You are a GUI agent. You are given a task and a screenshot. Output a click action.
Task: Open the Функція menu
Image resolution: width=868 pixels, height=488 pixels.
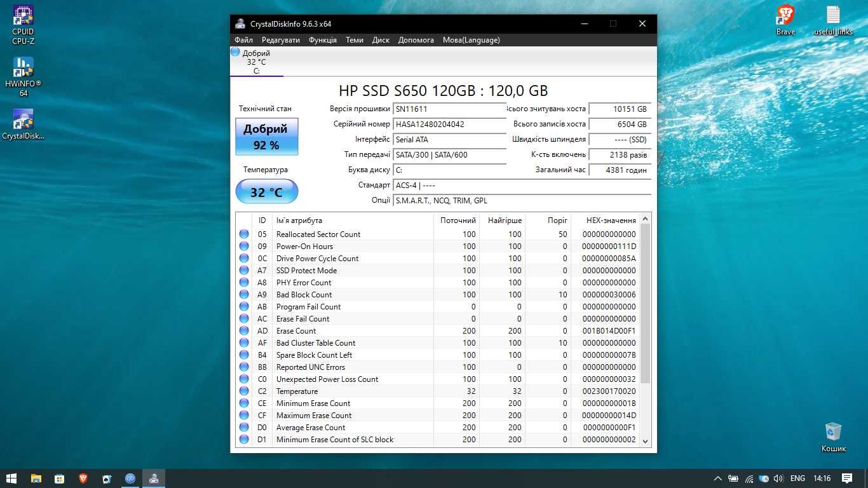(323, 39)
